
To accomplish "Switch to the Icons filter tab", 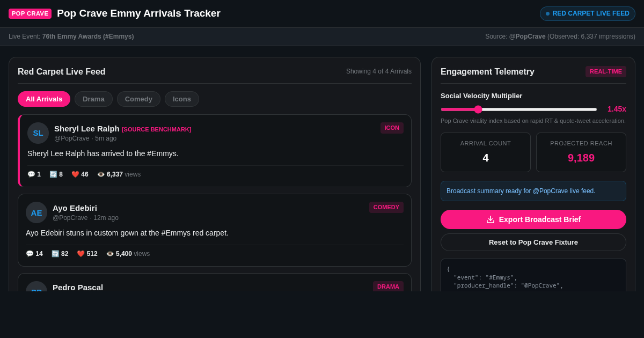I will coord(182,99).
